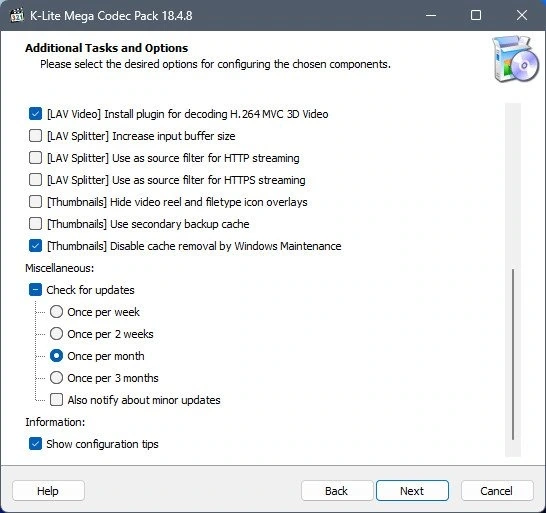The width and height of the screenshot is (546, 513).
Task: Enable LAV Splitter for HTTPS streaming
Action: click(x=36, y=180)
